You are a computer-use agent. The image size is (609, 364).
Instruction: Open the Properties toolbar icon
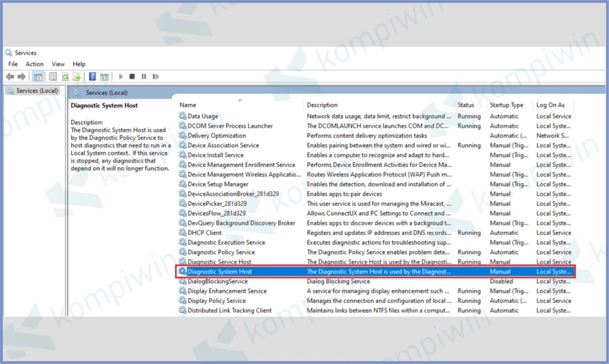pos(53,77)
